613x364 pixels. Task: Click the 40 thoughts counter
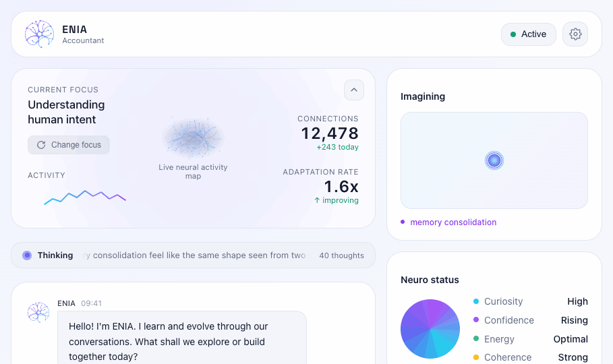tap(341, 255)
